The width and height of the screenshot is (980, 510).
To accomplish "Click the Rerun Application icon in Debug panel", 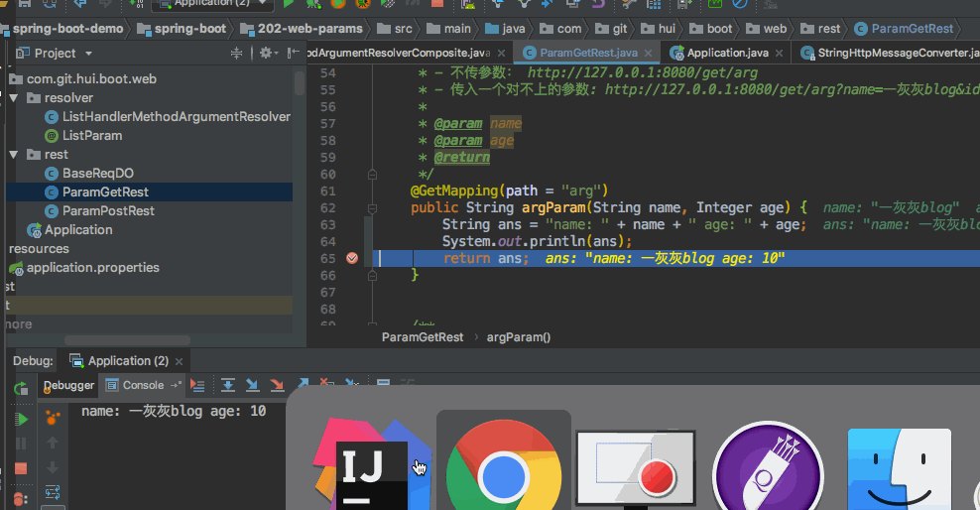I will (20, 388).
